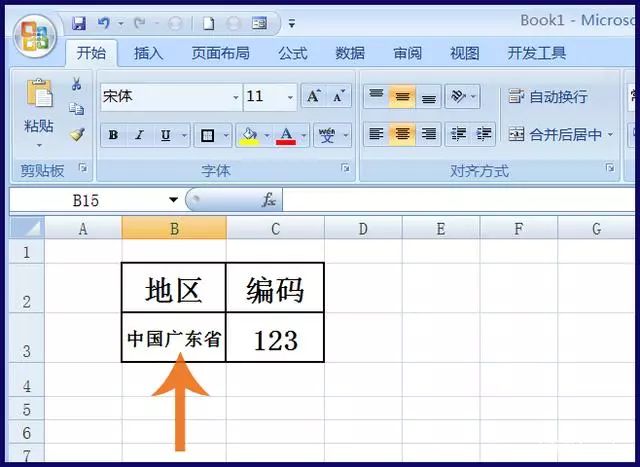The image size is (640, 467).
Task: Align cell text to top
Action: click(x=376, y=96)
